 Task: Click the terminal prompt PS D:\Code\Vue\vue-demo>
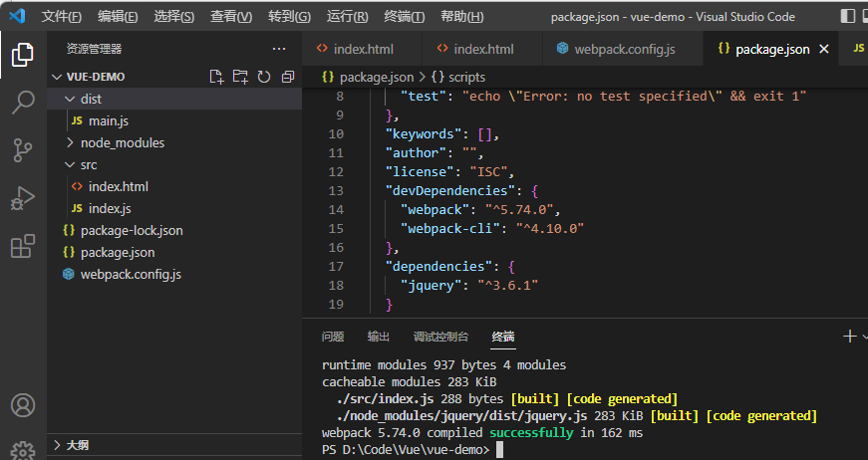[406, 450]
